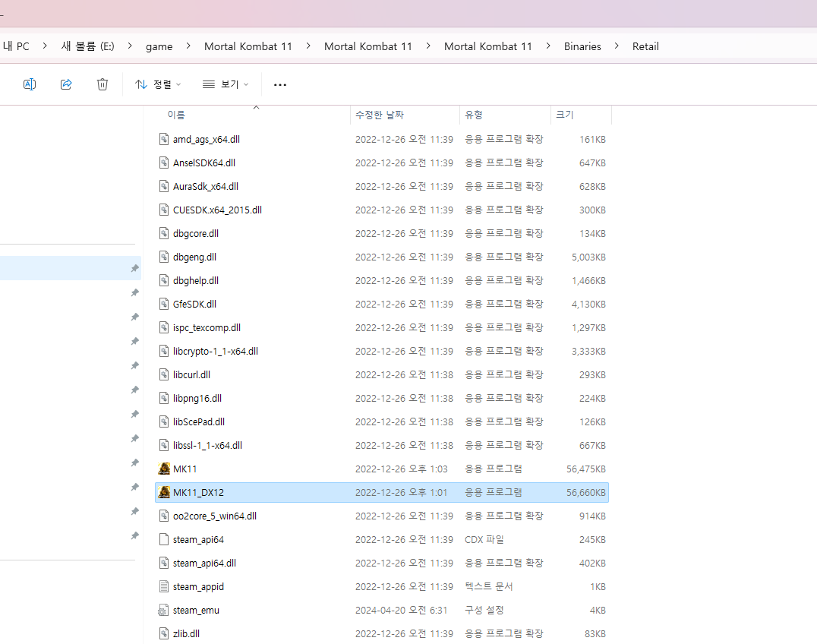This screenshot has height=644, width=817.
Task: Sort files by 이름 column header
Action: point(176,115)
